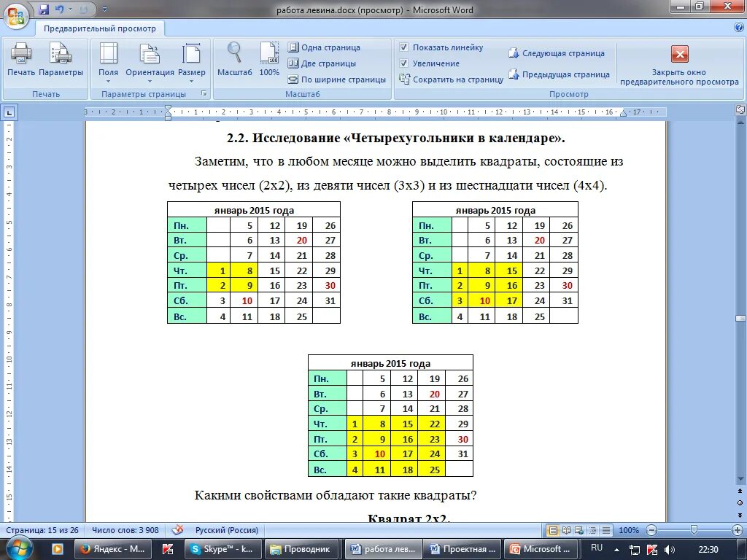Show hidden tray icons arrow
747x560 pixels.
pos(616,550)
